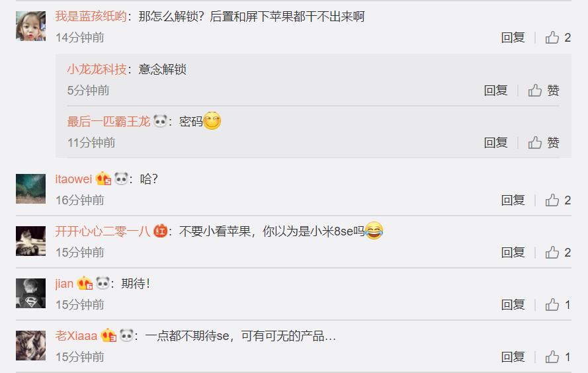The height and width of the screenshot is (373, 588).
Task: Like 老Xiaaa's comment about se
Action: pyautogui.click(x=558, y=356)
